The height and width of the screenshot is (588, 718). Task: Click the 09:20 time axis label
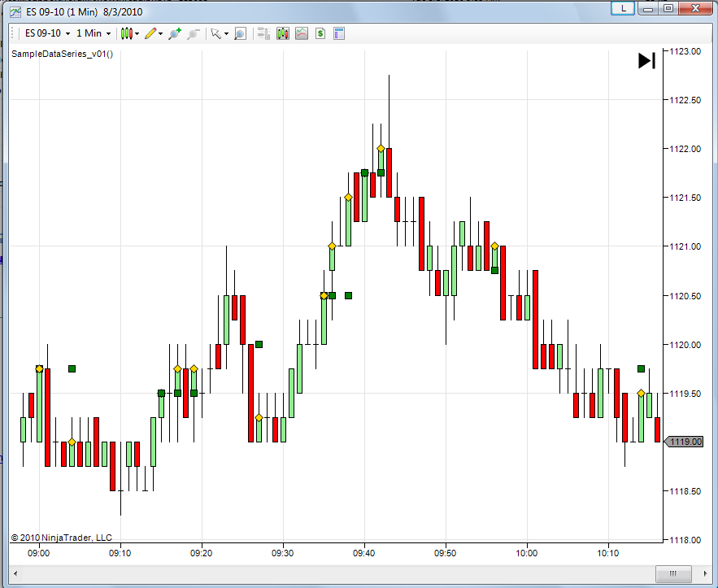pyautogui.click(x=202, y=553)
